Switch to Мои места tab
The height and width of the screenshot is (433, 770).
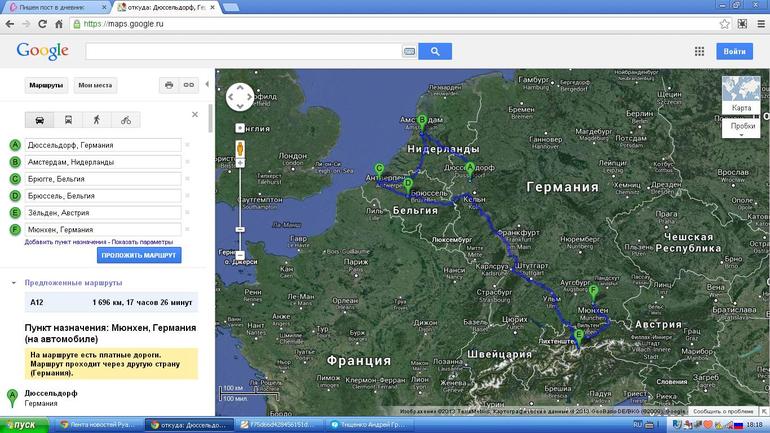coord(96,86)
